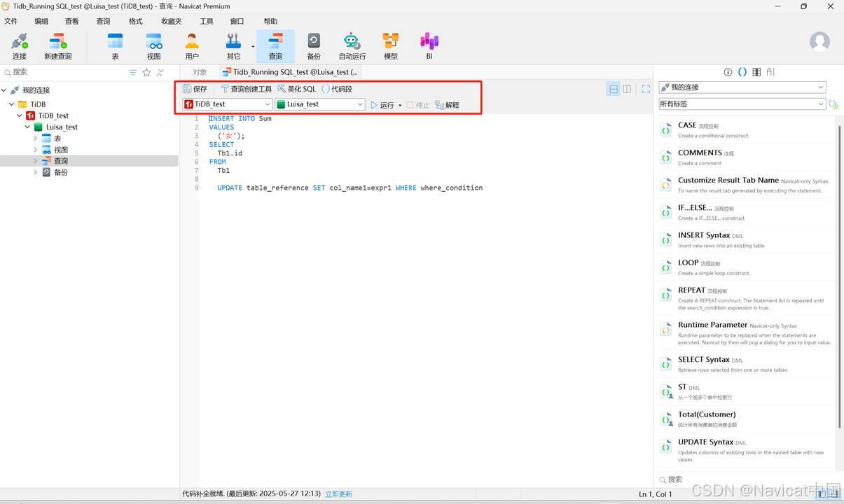The image size is (844, 504).
Task: Switch to vertical split result layout
Action: (627, 89)
